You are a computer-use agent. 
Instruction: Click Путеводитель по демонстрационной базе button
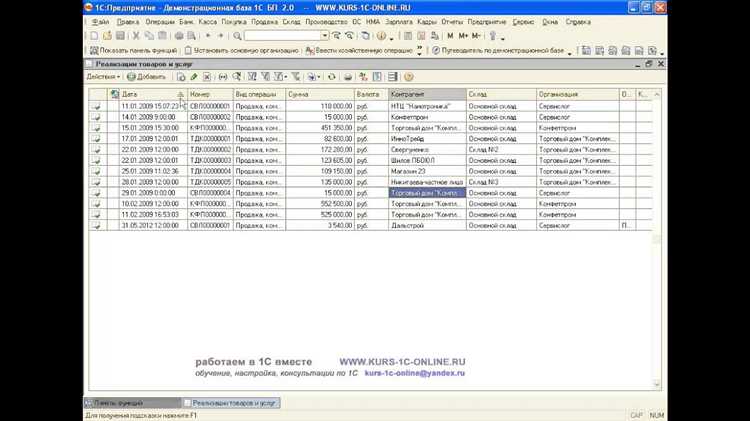pyautogui.click(x=498, y=50)
